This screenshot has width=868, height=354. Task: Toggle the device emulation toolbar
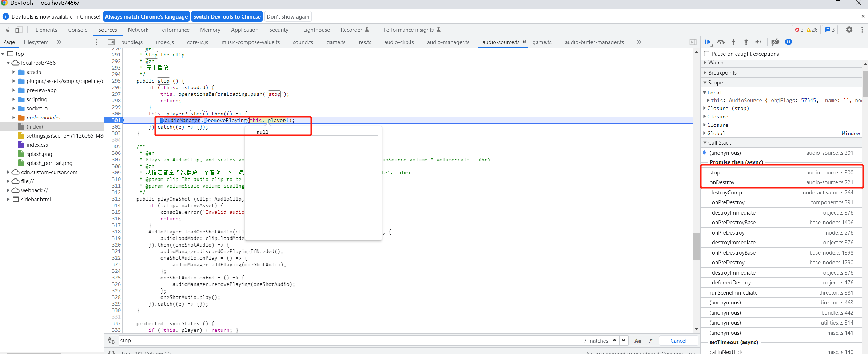[x=19, y=29]
